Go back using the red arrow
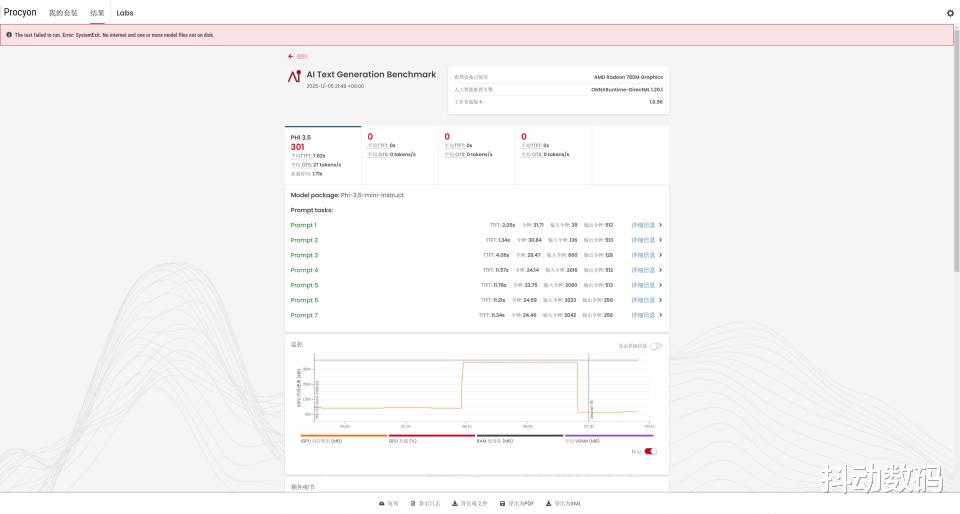Screen dimensions: 960x514 pos(291,56)
